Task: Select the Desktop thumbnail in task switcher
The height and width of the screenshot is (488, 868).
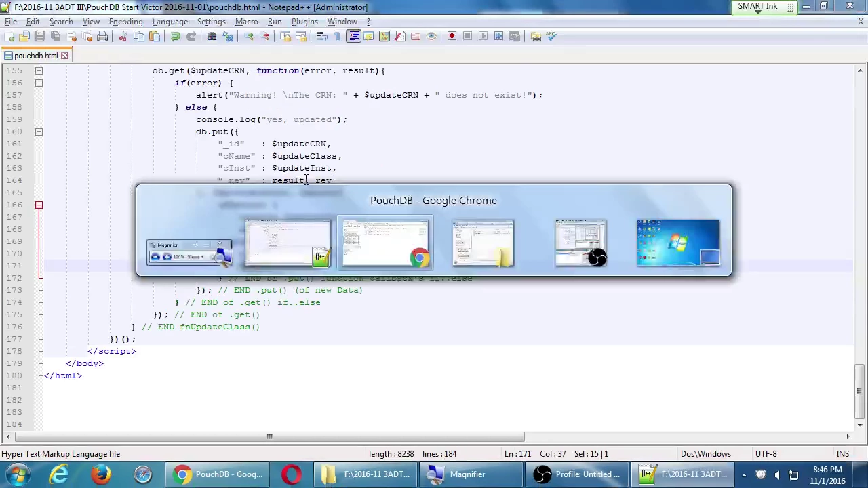Action: click(x=678, y=242)
